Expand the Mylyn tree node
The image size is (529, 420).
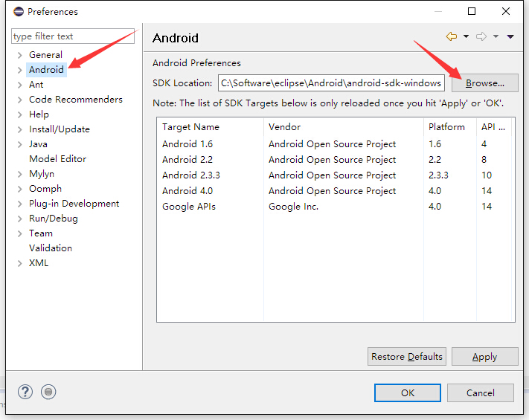19,174
